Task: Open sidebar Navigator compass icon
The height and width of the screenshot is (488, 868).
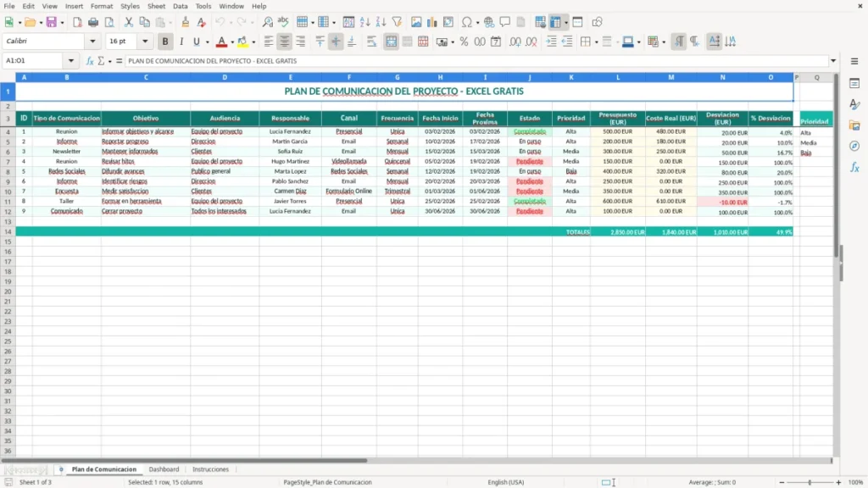Action: coord(854,146)
